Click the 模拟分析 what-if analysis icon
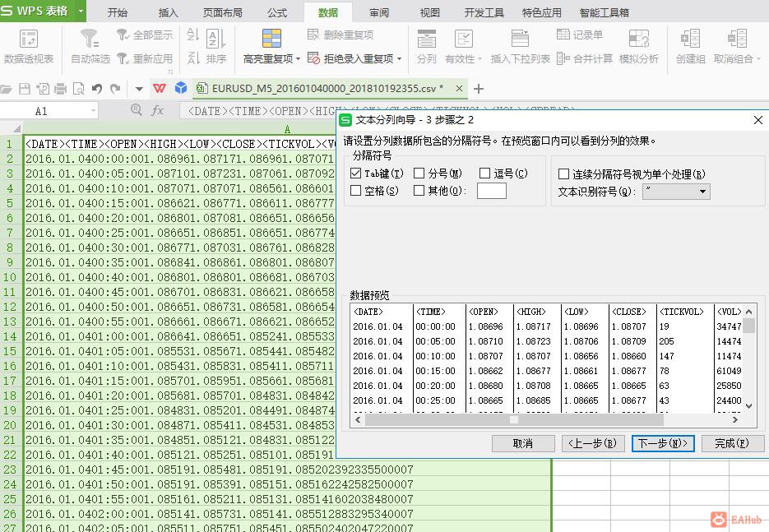Viewport: 769px width, 532px height. 638,39
